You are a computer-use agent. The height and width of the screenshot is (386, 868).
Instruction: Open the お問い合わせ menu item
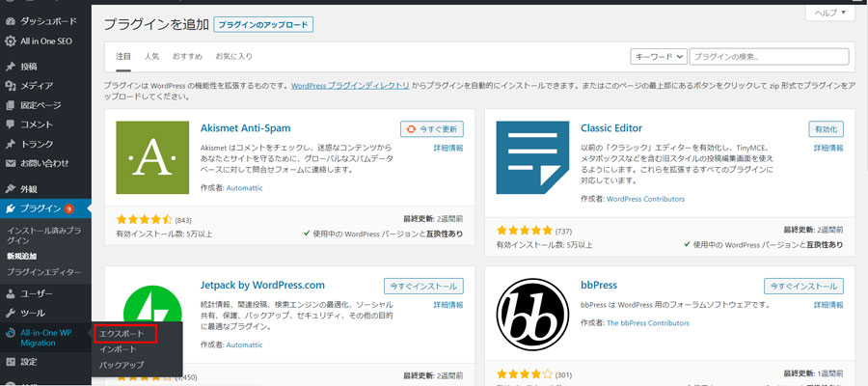tap(45, 163)
